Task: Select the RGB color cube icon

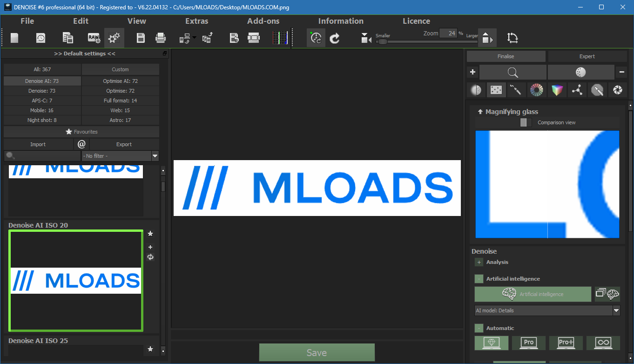Action: pos(557,90)
